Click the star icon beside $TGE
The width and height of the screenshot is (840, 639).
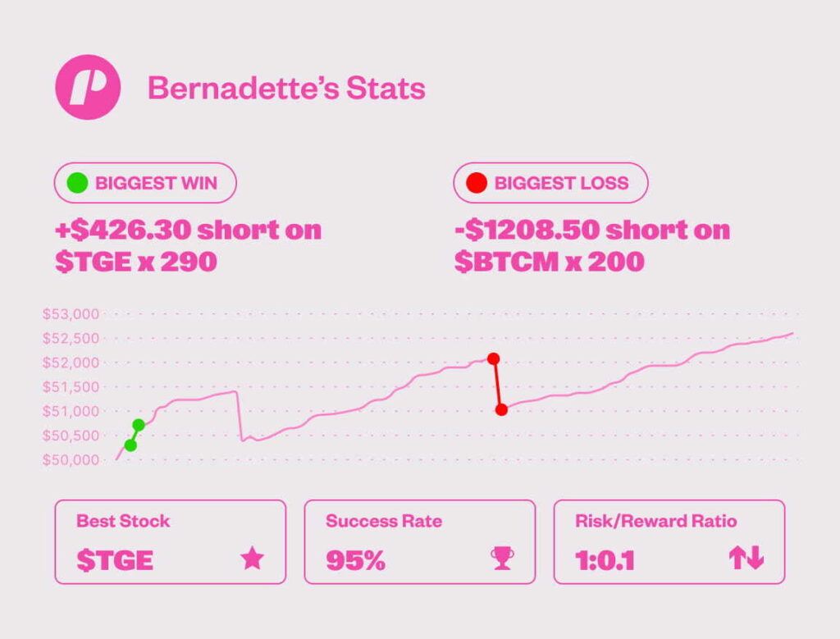pyautogui.click(x=252, y=559)
